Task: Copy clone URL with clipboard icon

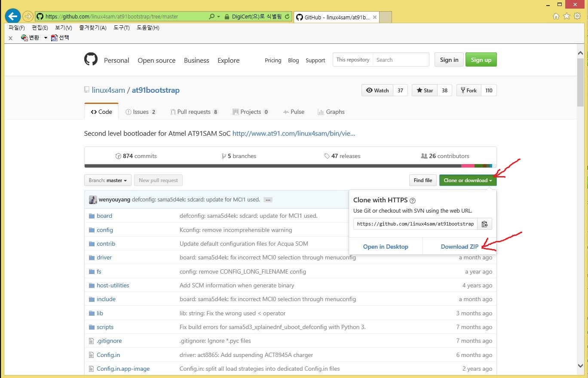Action: [x=485, y=224]
